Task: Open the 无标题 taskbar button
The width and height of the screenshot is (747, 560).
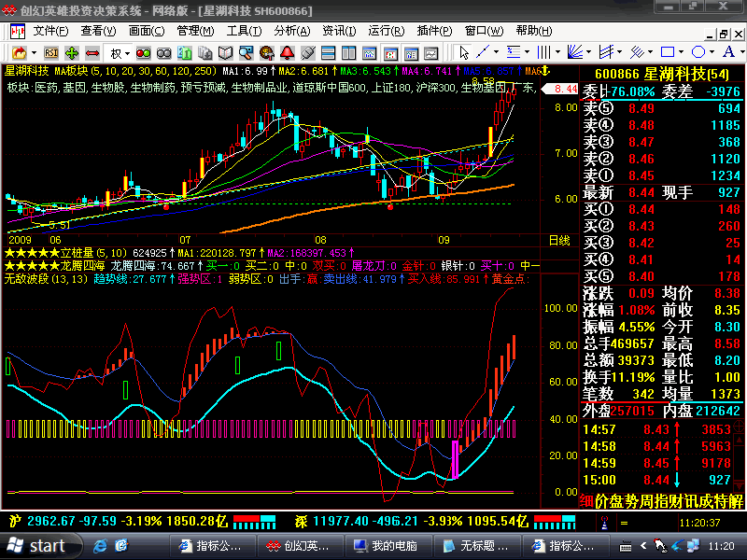Action: [x=477, y=546]
